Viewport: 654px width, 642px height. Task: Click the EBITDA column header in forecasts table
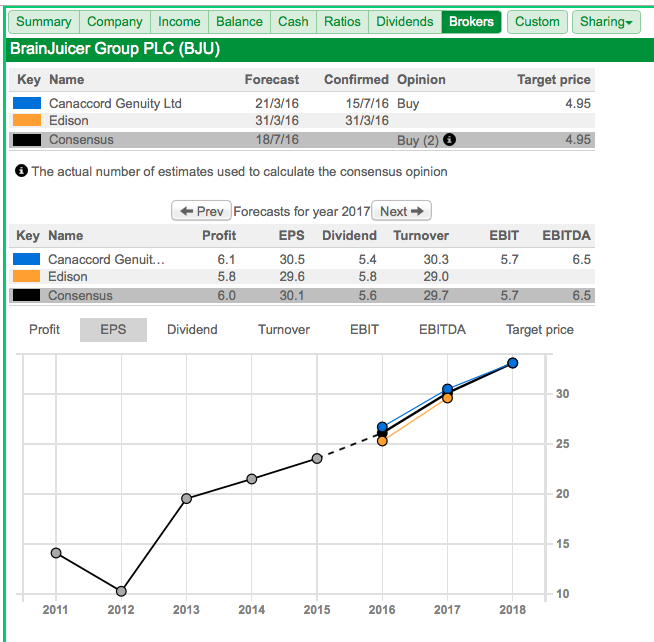point(566,235)
